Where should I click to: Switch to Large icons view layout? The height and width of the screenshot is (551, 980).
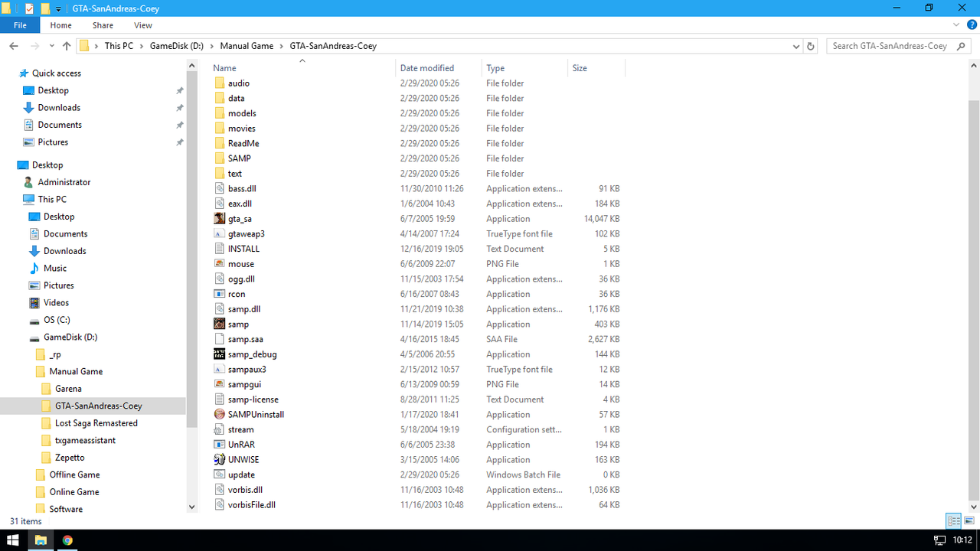point(969,521)
